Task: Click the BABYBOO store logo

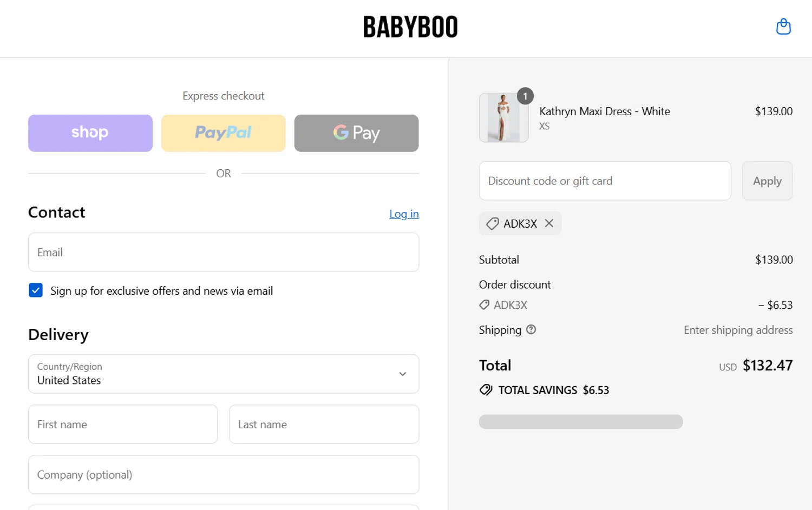Action: [410, 27]
